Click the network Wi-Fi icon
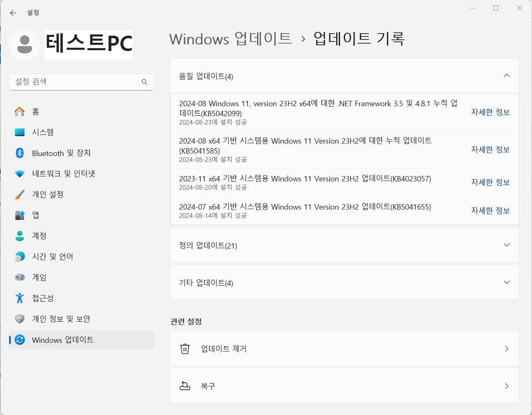Image resolution: width=532 pixels, height=415 pixels. [x=19, y=174]
